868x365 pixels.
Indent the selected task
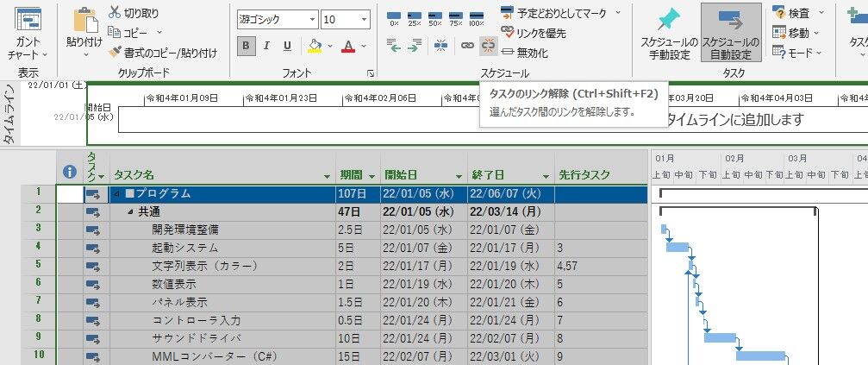click(x=414, y=46)
